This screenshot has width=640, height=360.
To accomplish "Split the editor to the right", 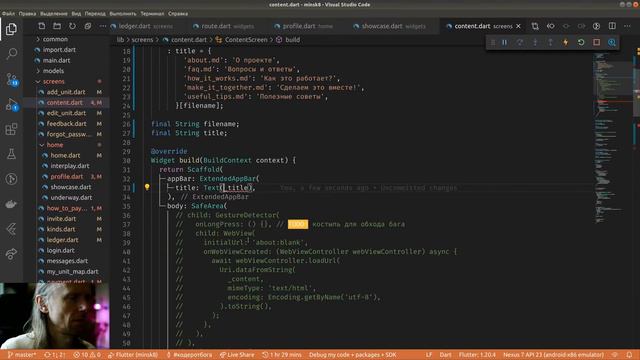I will click(612, 26).
